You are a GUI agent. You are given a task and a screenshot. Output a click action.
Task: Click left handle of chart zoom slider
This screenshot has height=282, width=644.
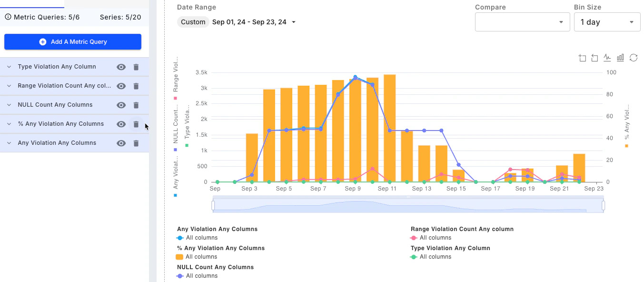pyautogui.click(x=213, y=205)
